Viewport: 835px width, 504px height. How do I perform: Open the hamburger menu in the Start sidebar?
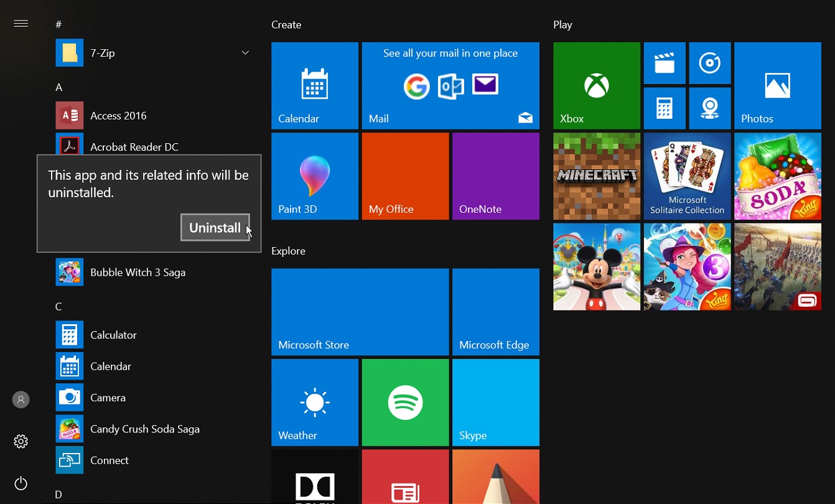click(21, 24)
